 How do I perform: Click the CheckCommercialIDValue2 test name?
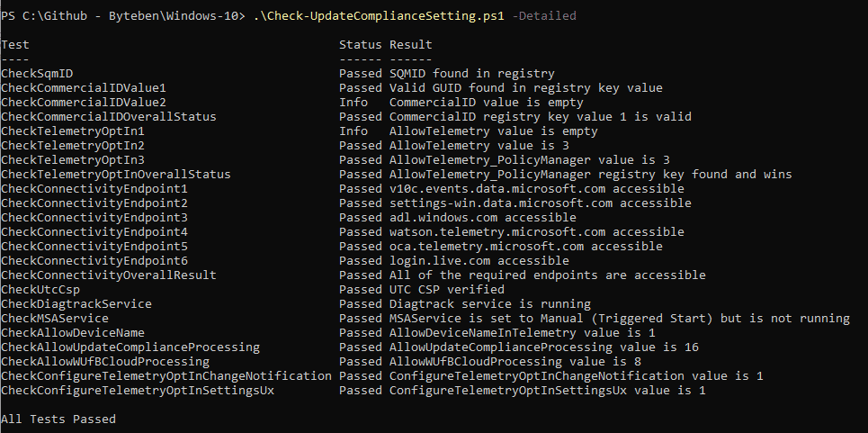point(83,102)
